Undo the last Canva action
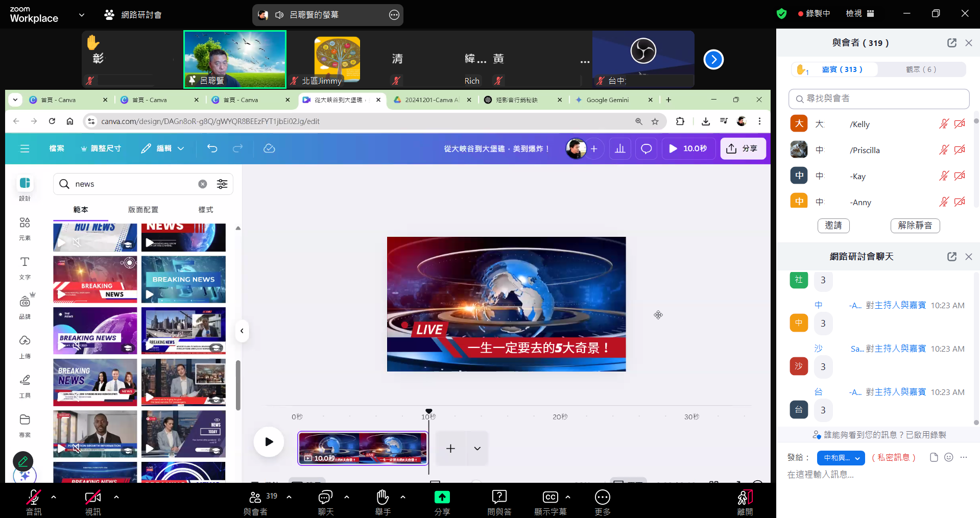Screen dimensions: 980x518 [212, 149]
